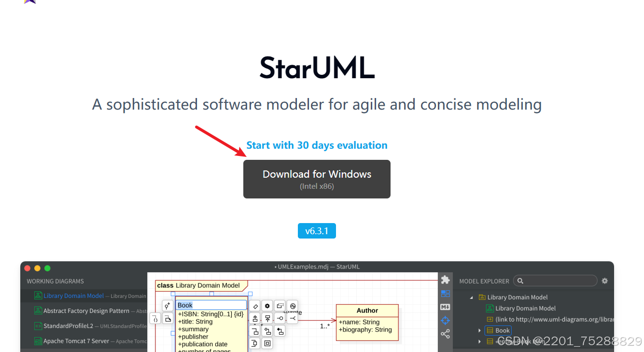Image resolution: width=644 pixels, height=352 pixels.
Task: Click the +publisher attribute
Action: 193,337
